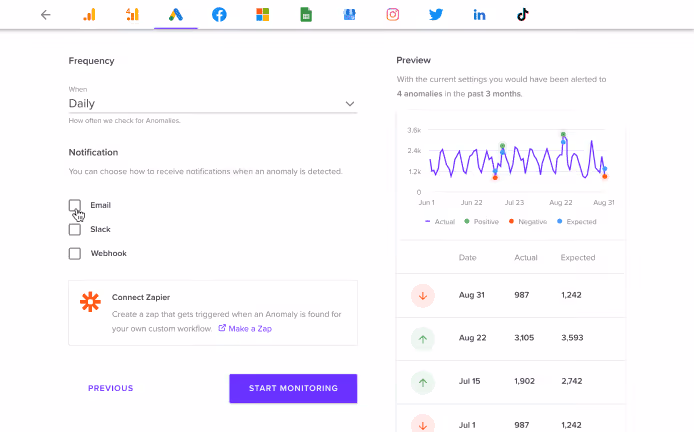Select the Google Ads tab
Image resolution: width=694 pixels, height=432 pixels.
point(176,15)
